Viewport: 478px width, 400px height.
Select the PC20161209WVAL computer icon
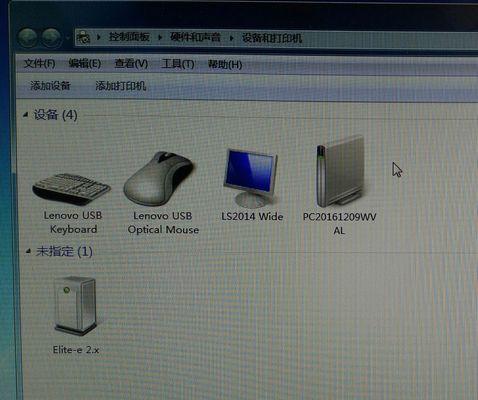(x=340, y=171)
